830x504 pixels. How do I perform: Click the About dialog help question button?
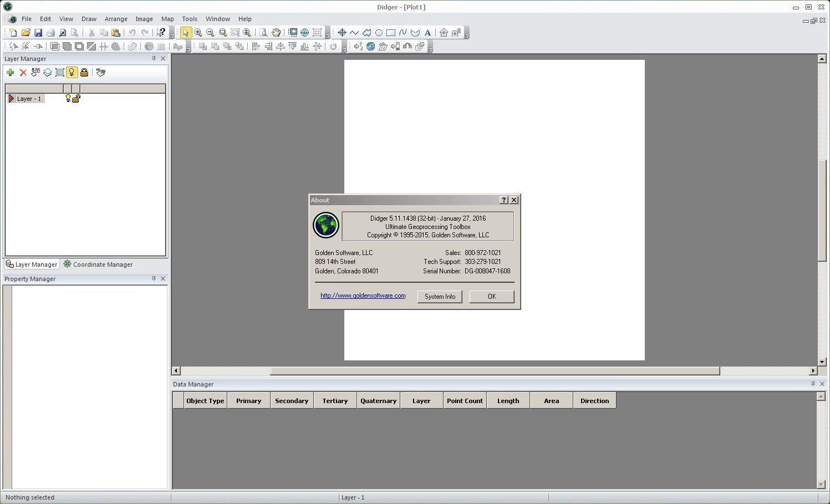(x=503, y=200)
